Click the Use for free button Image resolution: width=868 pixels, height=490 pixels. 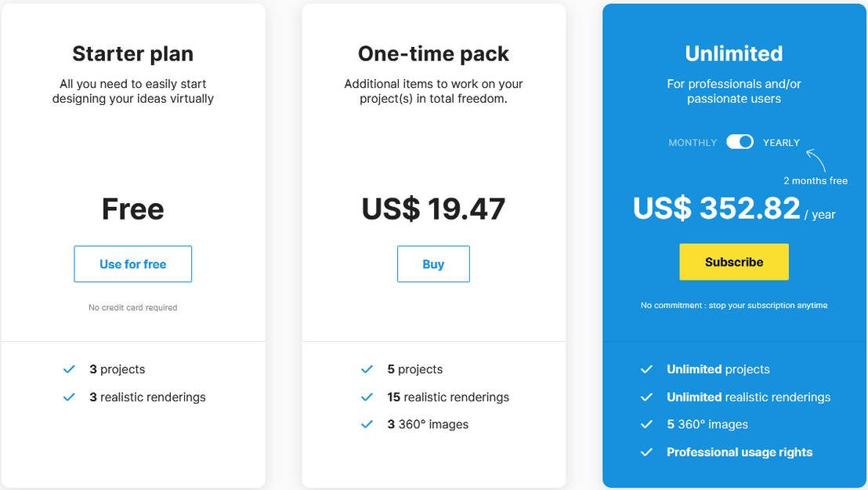[132, 264]
